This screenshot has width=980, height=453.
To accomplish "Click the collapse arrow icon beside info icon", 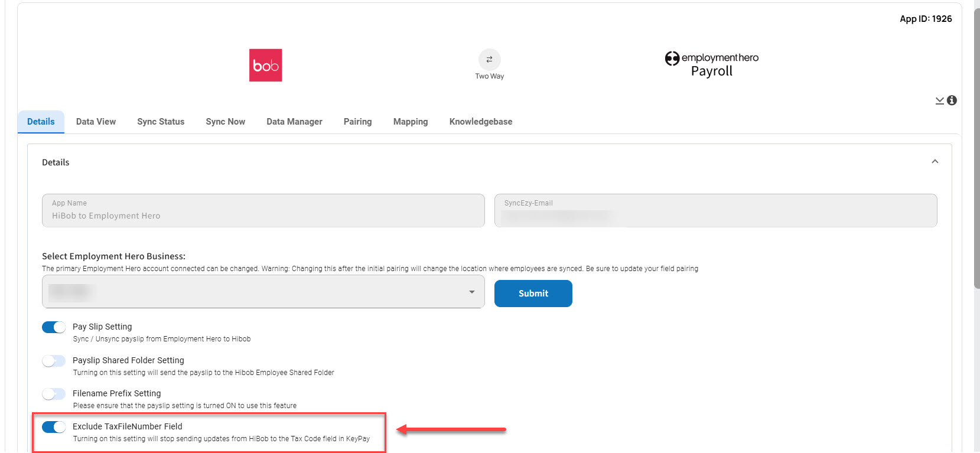I will click(939, 101).
